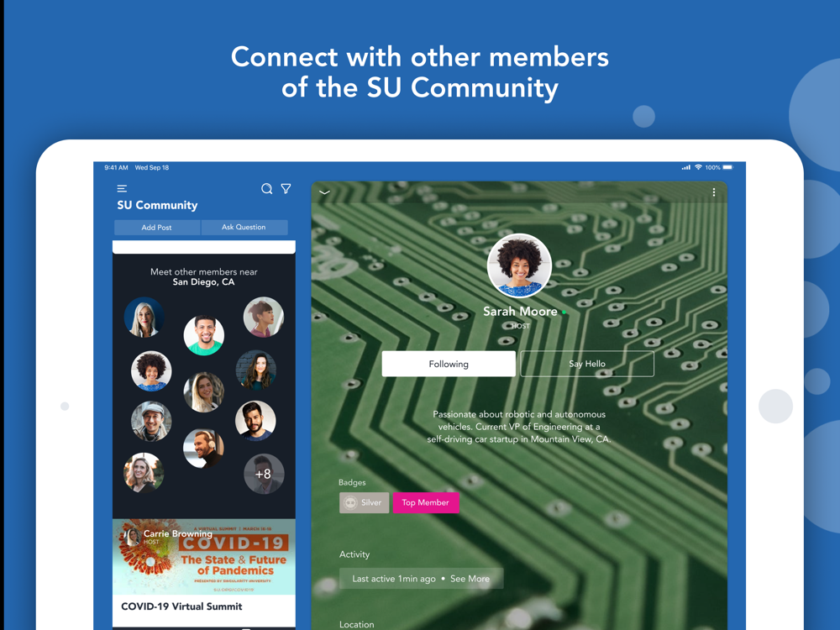The width and height of the screenshot is (840, 630).
Task: Check the battery icon in status bar
Action: click(x=727, y=168)
